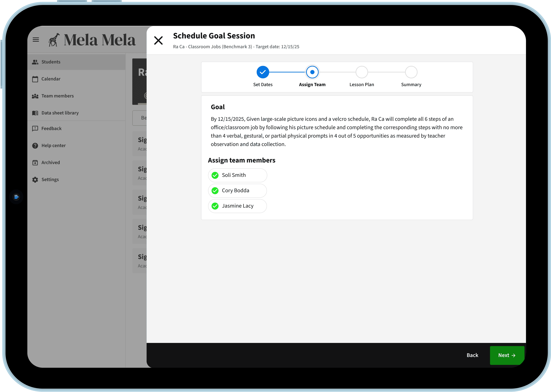The height and width of the screenshot is (392, 551).
Task: Open the Help center question icon
Action: (x=35, y=146)
